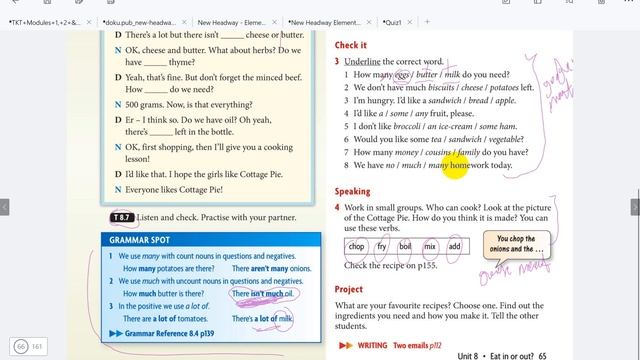The width and height of the screenshot is (640, 360).
Task: Close the 'New Headway - Eleme...' tab
Action: pyautogui.click(x=274, y=22)
